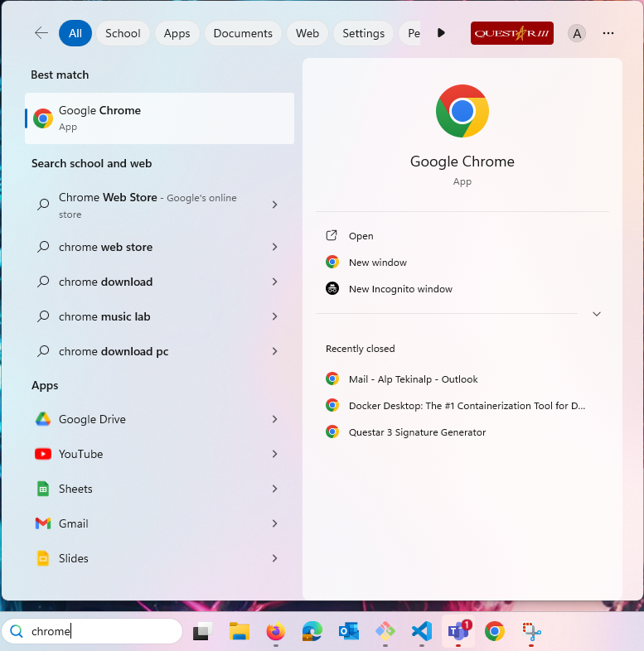Switch to the Documents filter tab

[x=243, y=33]
